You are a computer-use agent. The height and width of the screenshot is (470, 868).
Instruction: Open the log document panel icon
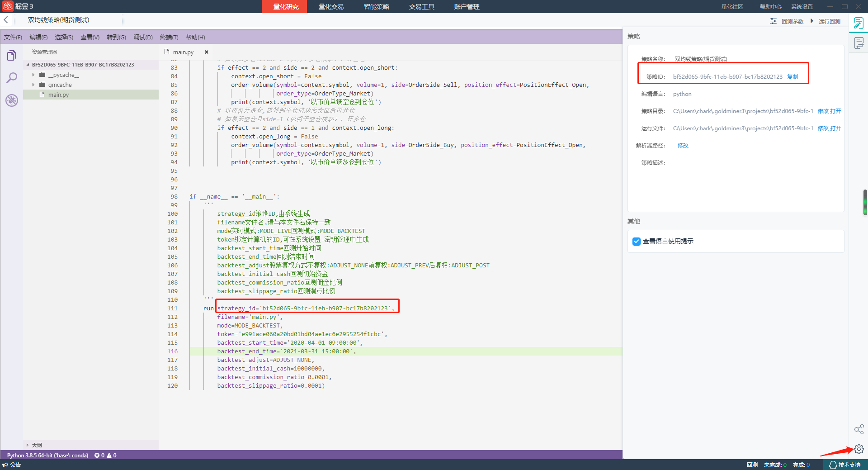click(859, 43)
